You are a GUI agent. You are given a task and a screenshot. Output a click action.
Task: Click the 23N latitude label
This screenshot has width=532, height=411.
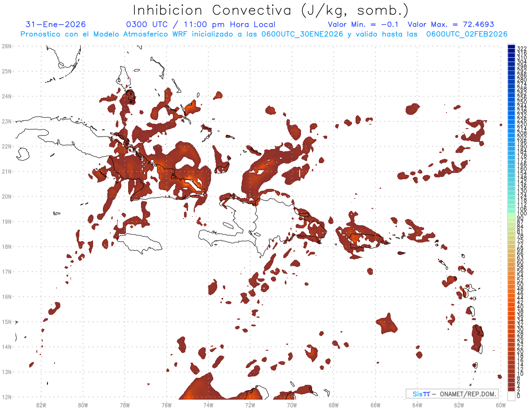click(7, 121)
